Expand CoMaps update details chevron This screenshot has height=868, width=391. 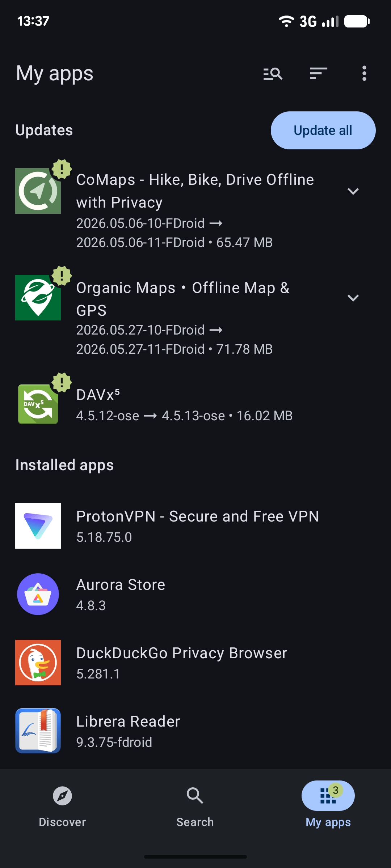pos(353,191)
